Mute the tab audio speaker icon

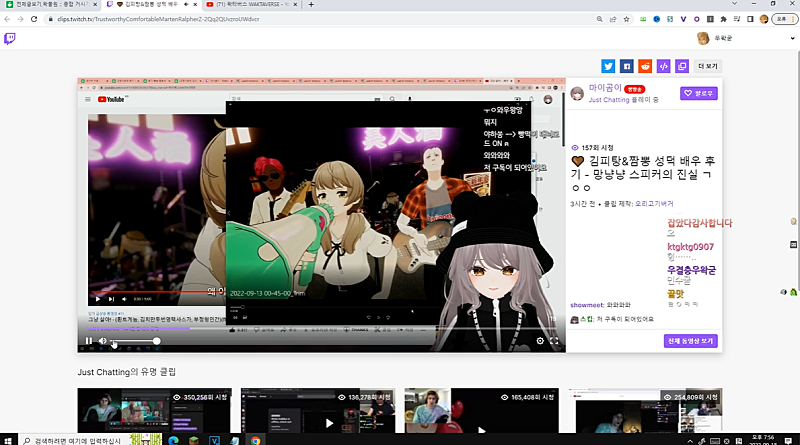(186, 4)
